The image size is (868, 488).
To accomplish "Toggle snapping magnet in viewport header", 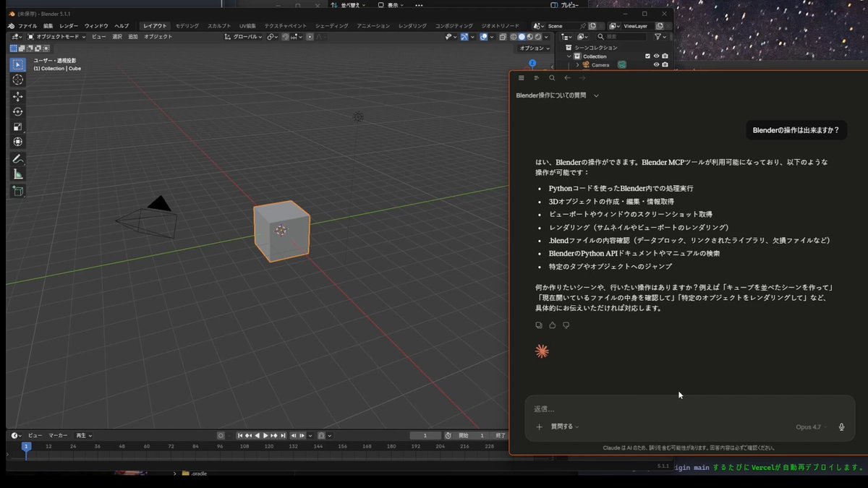I will click(286, 37).
